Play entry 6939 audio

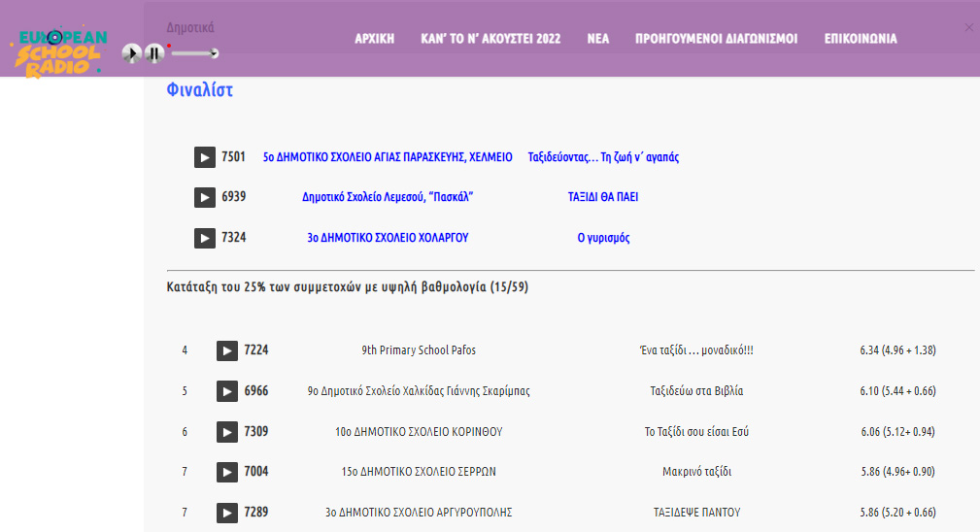point(204,197)
